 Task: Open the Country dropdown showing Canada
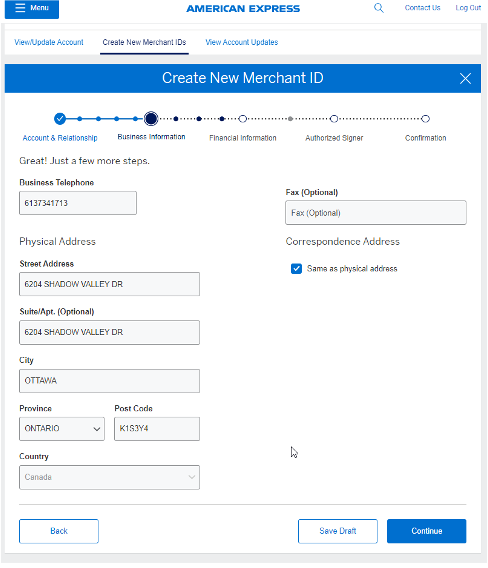coord(109,477)
